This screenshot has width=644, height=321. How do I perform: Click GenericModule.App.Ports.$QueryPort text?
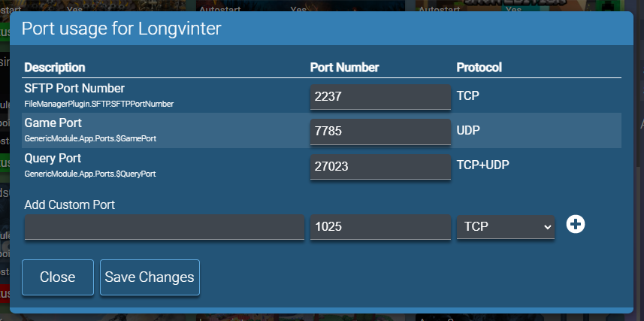coord(90,174)
